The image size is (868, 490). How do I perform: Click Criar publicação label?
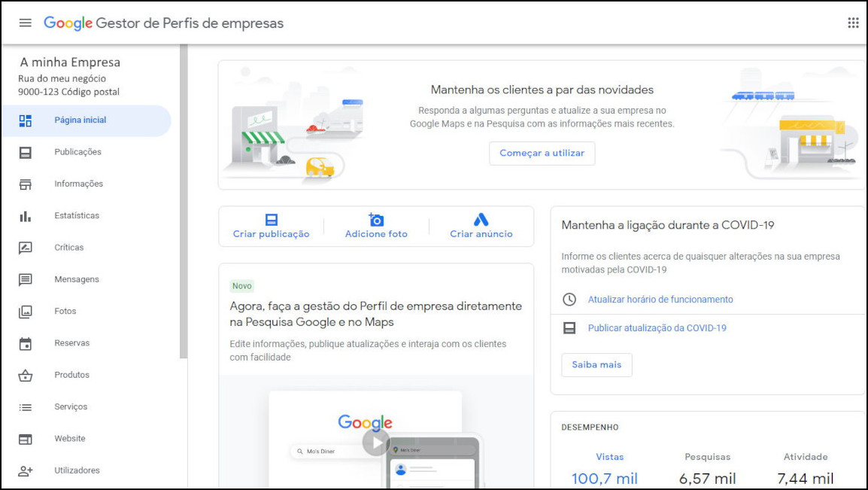click(272, 234)
